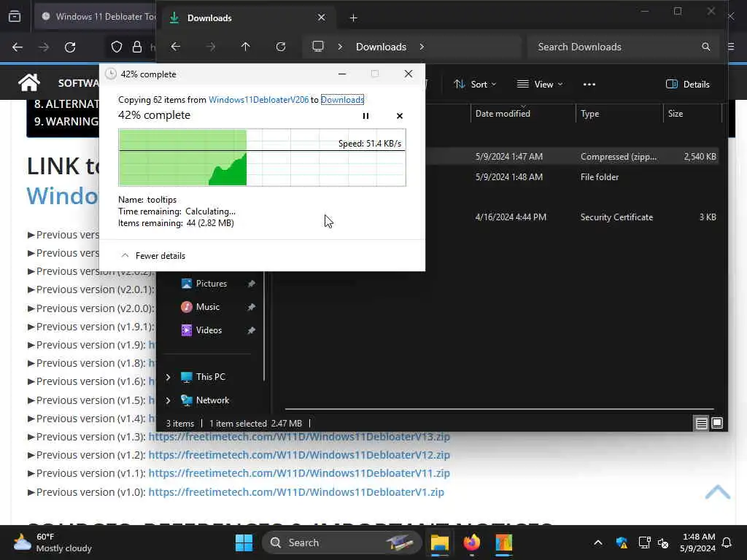Open the Sort dropdown

point(475,85)
